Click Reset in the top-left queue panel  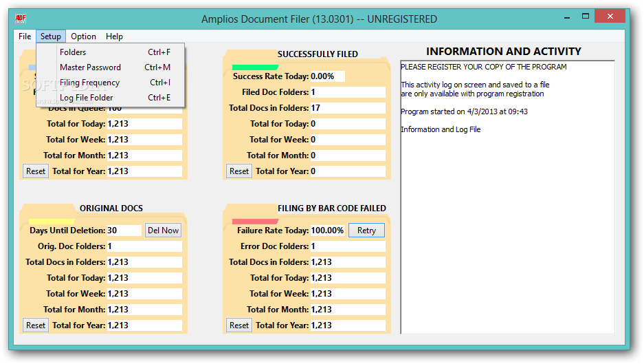coord(36,171)
